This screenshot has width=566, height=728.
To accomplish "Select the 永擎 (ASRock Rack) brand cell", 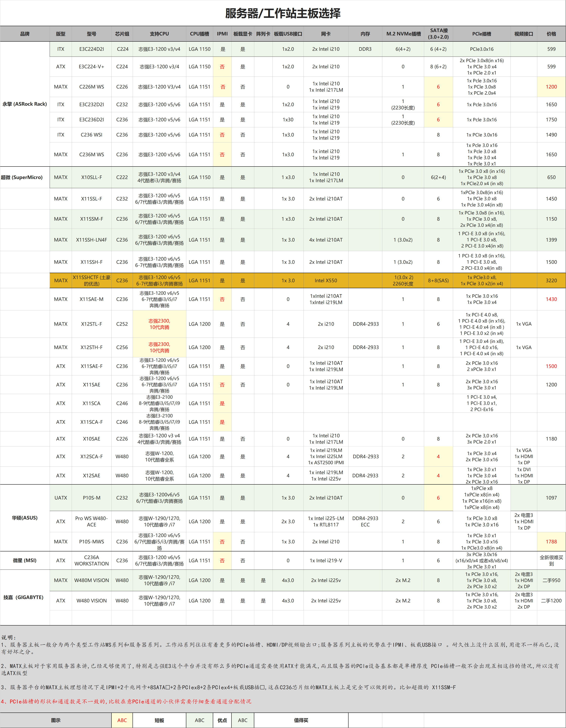I will coord(25,104).
